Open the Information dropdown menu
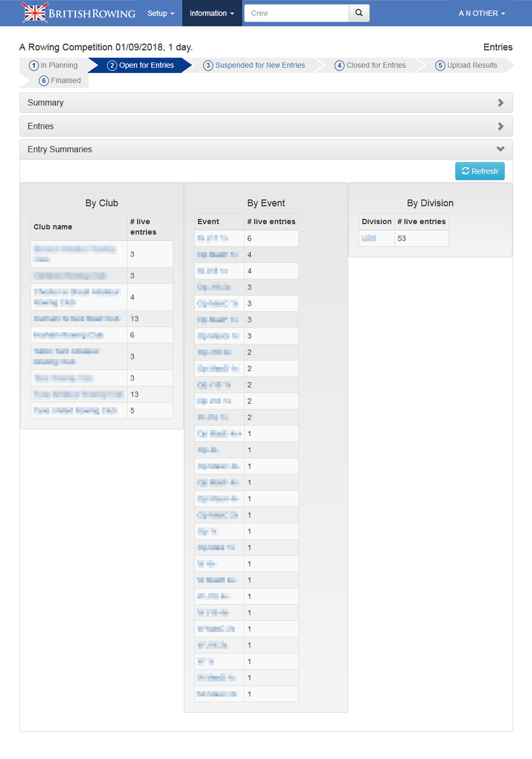This screenshot has width=532, height=759. 212,13
